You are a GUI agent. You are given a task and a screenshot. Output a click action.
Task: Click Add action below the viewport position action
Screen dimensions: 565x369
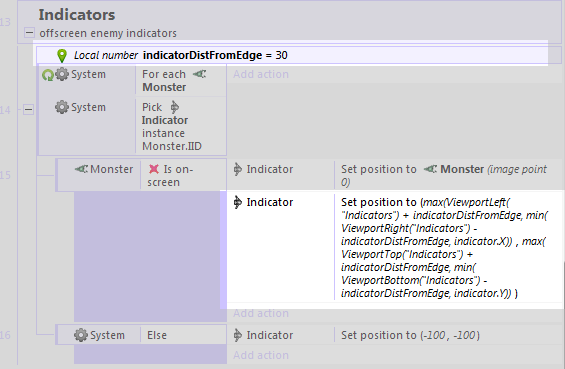261,313
